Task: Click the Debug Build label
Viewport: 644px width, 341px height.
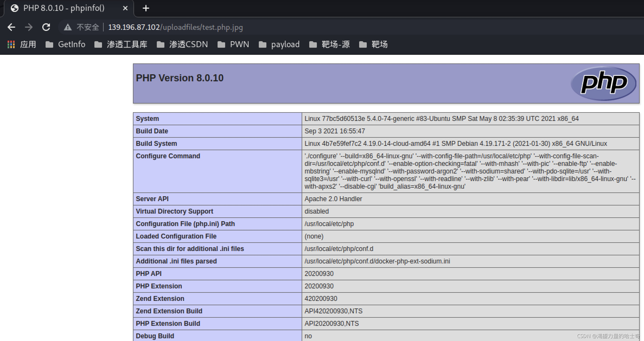Action: [x=155, y=336]
